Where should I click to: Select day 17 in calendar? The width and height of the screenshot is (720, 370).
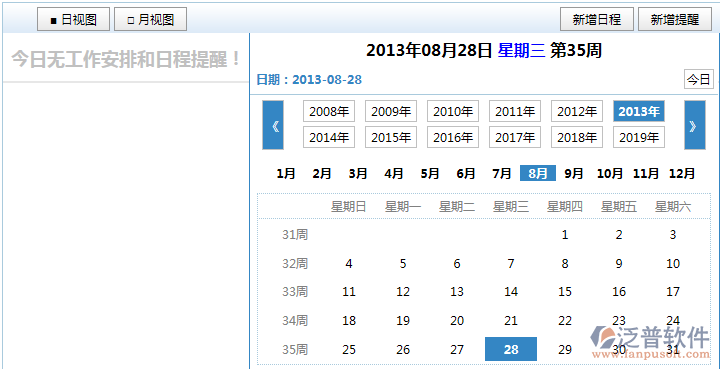pyautogui.click(x=673, y=292)
